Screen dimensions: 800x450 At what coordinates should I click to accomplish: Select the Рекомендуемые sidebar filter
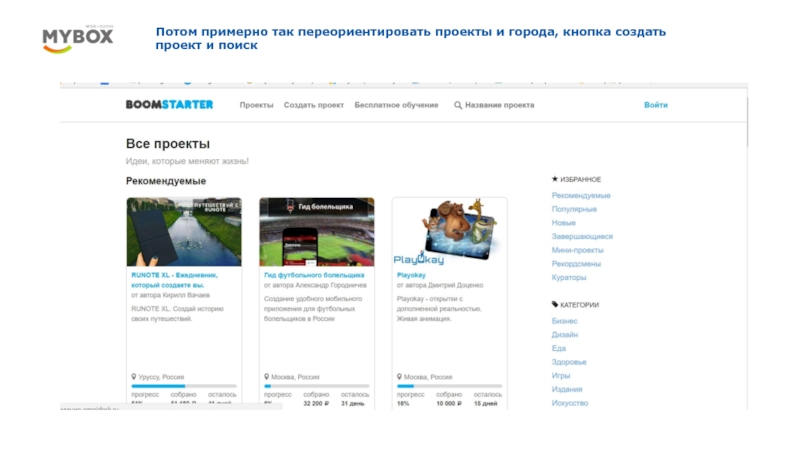tap(581, 195)
